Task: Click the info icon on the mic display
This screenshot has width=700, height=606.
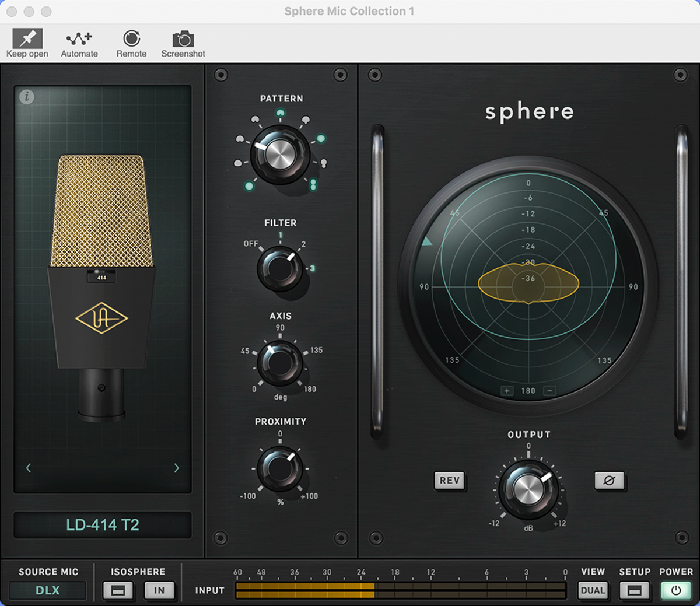Action: [27, 97]
